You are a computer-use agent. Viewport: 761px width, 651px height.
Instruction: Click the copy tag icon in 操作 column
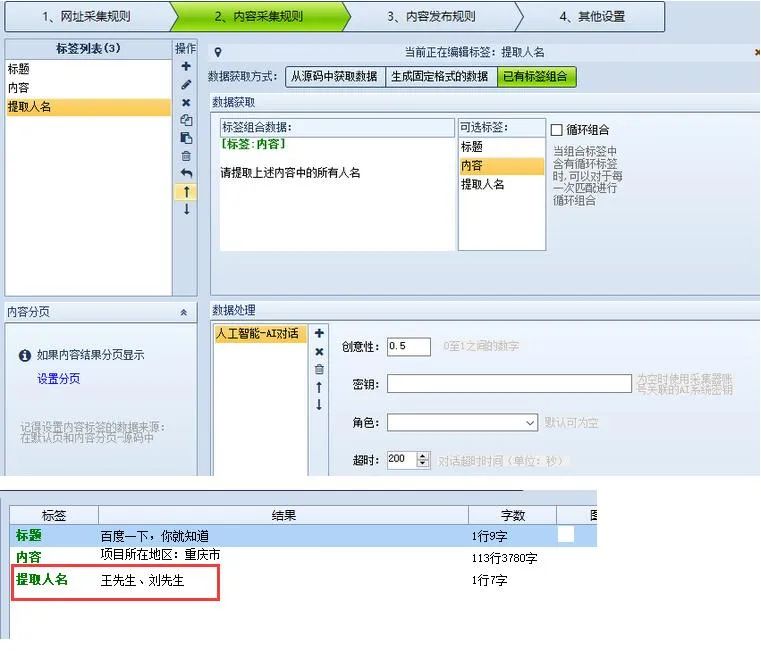point(186,120)
